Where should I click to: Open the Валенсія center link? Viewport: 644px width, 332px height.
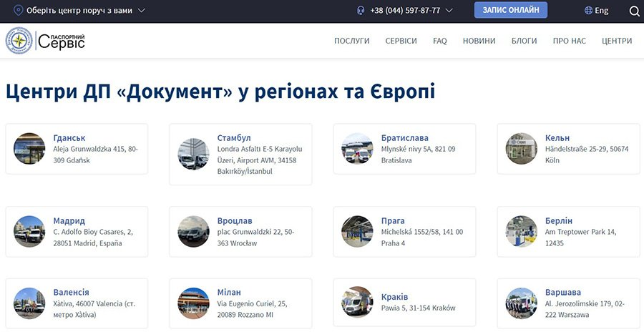click(x=71, y=292)
